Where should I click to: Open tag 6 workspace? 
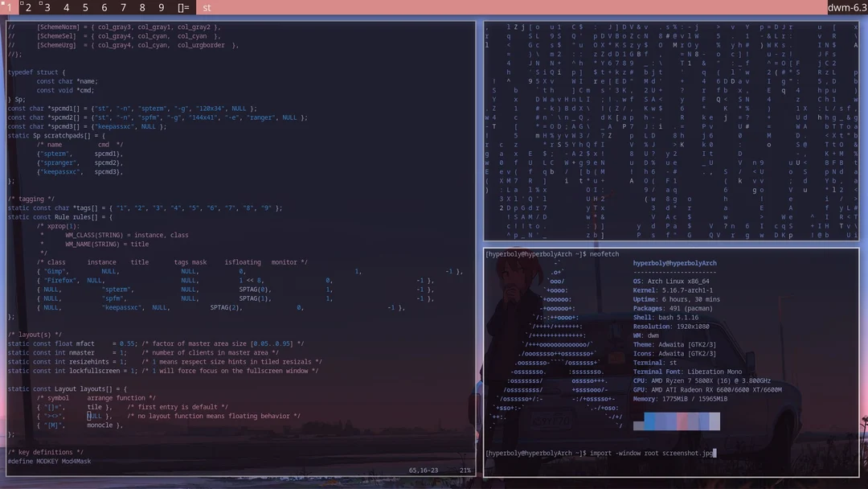coord(104,8)
